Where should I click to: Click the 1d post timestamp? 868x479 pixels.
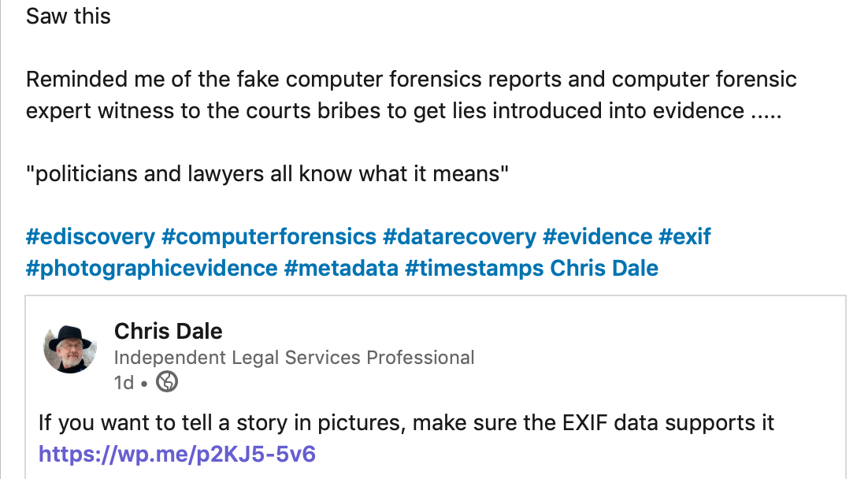point(124,383)
